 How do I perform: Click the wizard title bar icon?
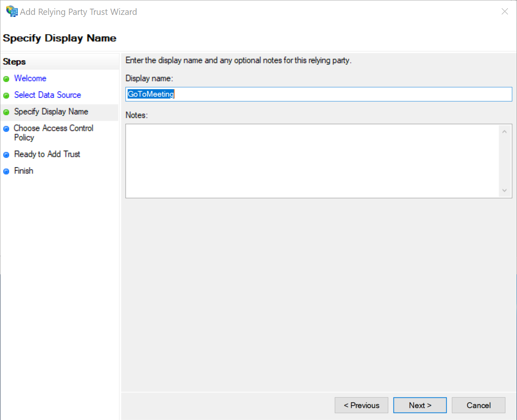[x=12, y=11]
